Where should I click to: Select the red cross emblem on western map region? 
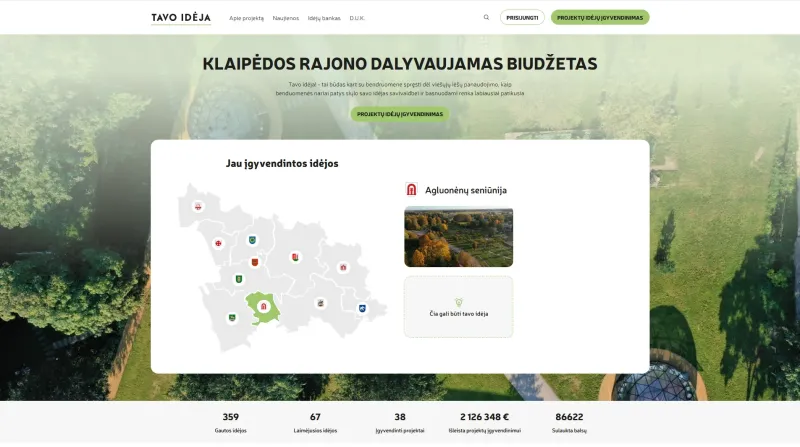tap(218, 243)
